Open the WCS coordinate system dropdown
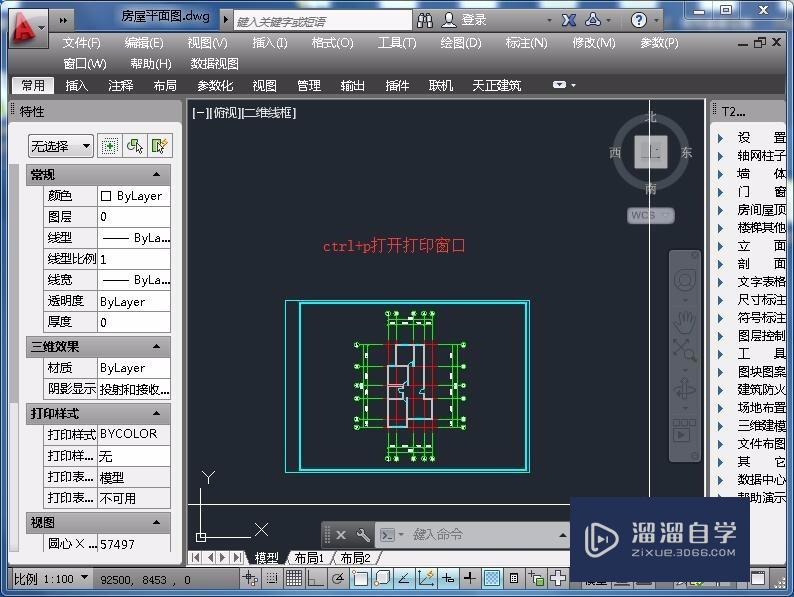The width and height of the screenshot is (794, 597). pyautogui.click(x=651, y=215)
